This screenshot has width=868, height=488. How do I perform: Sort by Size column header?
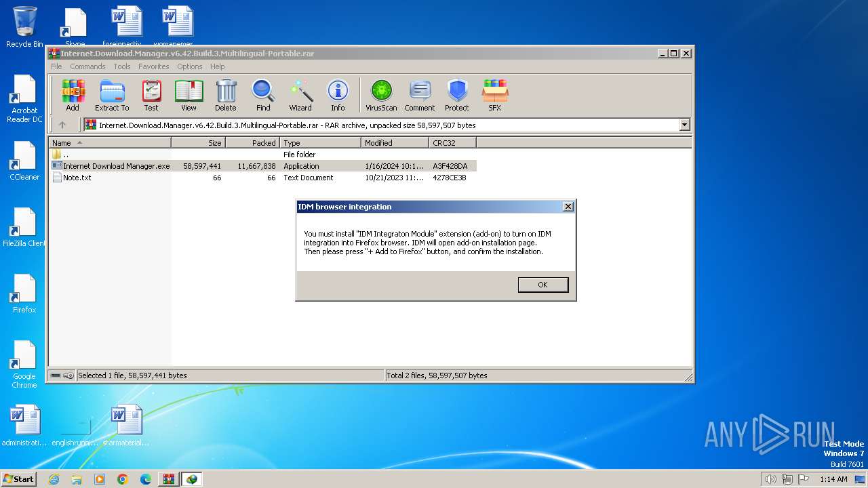(198, 143)
